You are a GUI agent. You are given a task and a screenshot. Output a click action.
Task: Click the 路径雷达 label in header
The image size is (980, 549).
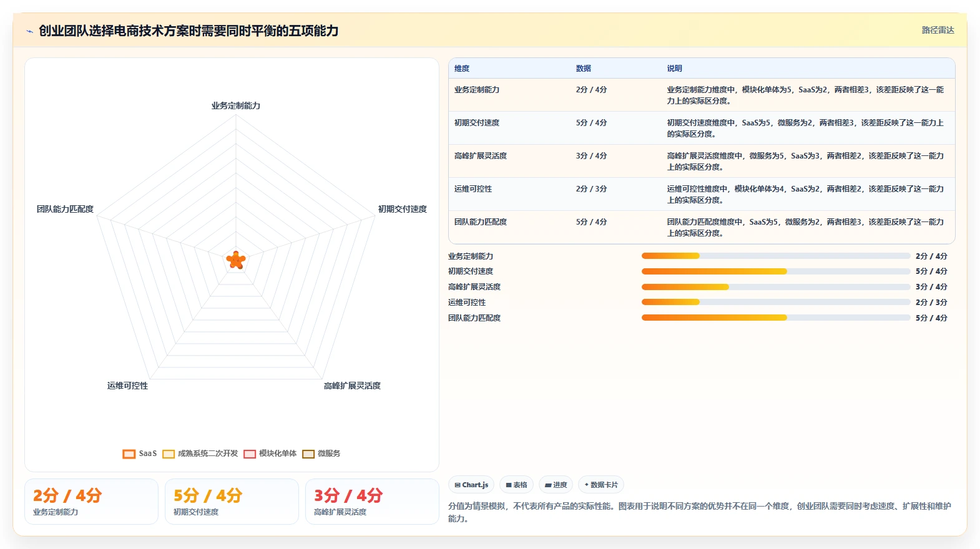938,30
